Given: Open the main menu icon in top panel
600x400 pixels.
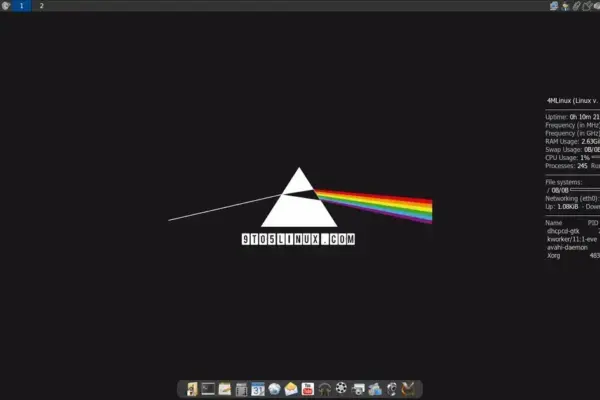Looking at the screenshot, I should click(x=6, y=6).
